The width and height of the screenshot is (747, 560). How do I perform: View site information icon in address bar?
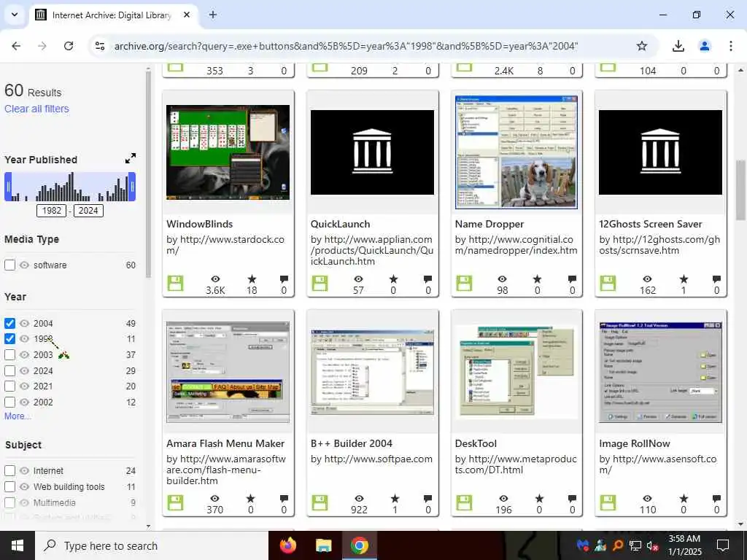point(100,46)
